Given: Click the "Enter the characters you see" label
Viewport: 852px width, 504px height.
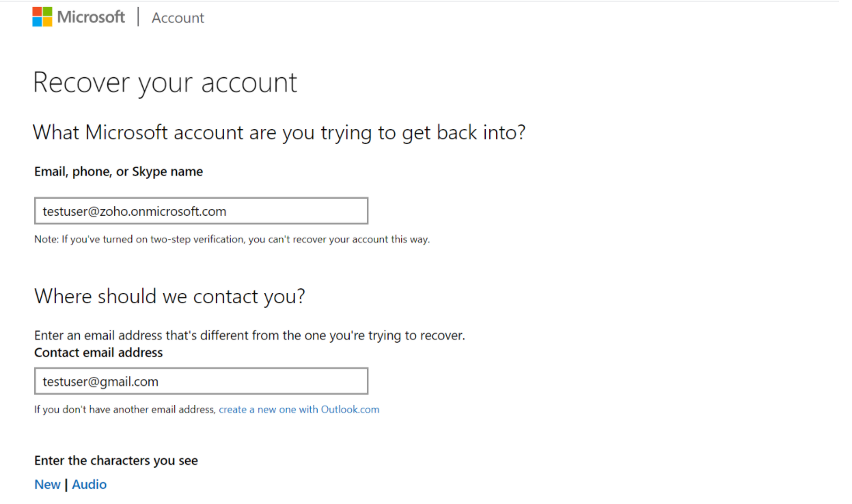Looking at the screenshot, I should coord(116,460).
